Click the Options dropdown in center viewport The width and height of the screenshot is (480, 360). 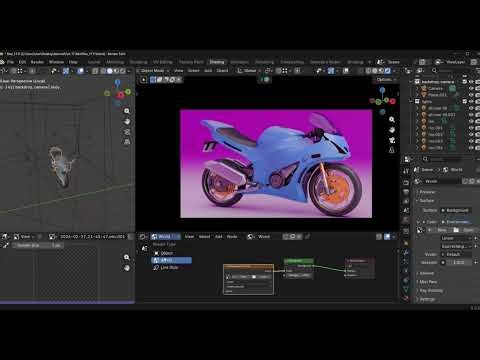[386, 80]
